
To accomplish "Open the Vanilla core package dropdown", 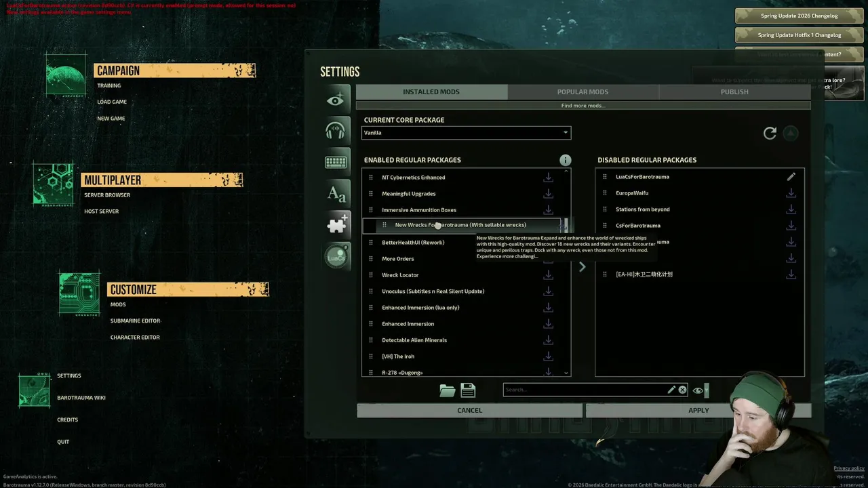I will coord(466,133).
